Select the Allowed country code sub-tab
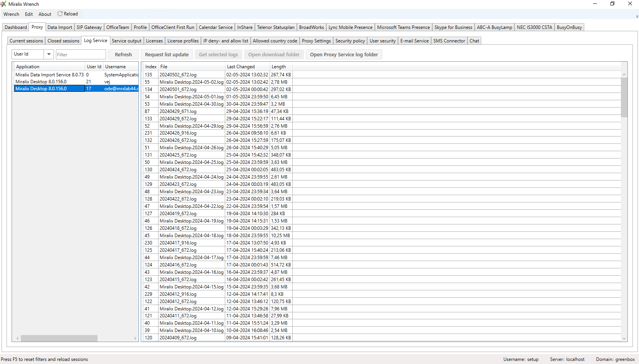 [x=275, y=41]
